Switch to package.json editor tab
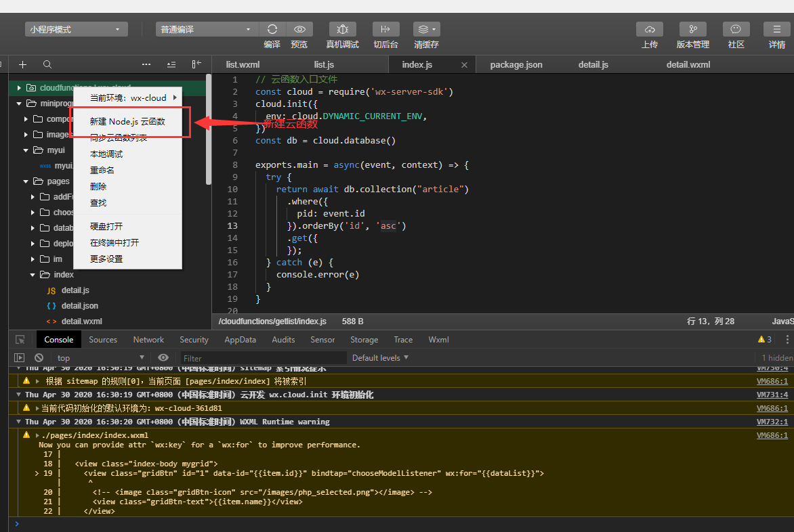794x532 pixels. [516, 65]
